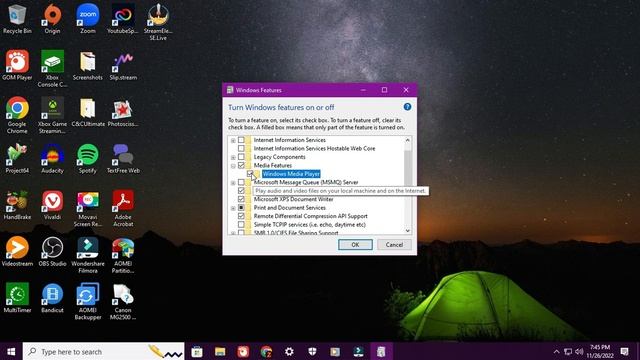Uncheck Remote Differential Compression API Support
This screenshot has height=360, width=640.
tap(241, 216)
